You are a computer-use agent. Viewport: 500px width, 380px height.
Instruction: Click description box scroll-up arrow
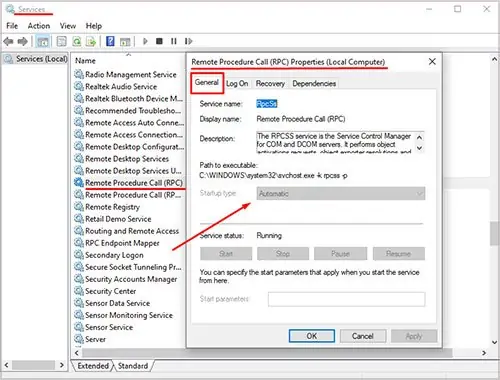pos(420,137)
